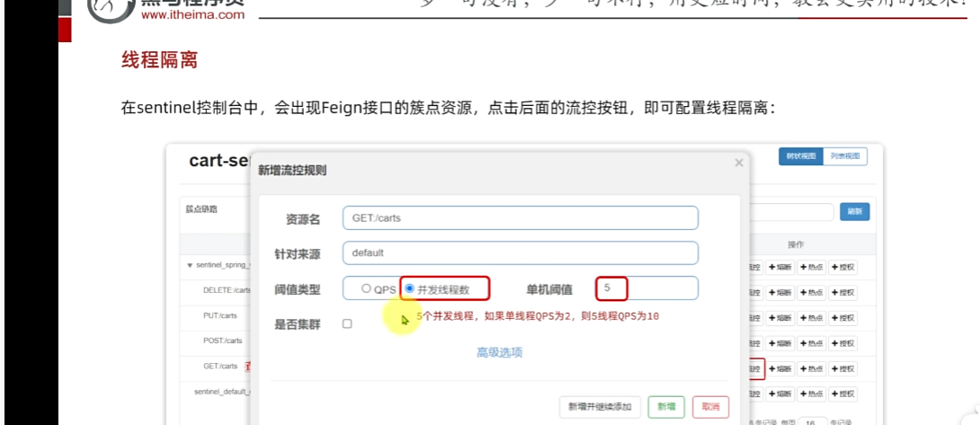This screenshot has width=980, height=425.
Task: Click the 资源名 field containing GET:/carts
Action: coord(520,218)
